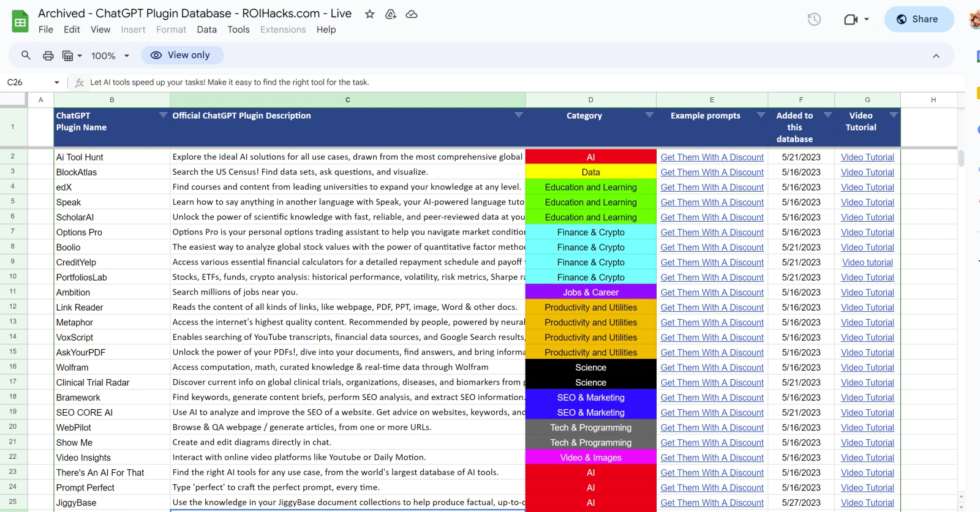Open the 100% zoom dropdown
The image size is (980, 512).
110,56
